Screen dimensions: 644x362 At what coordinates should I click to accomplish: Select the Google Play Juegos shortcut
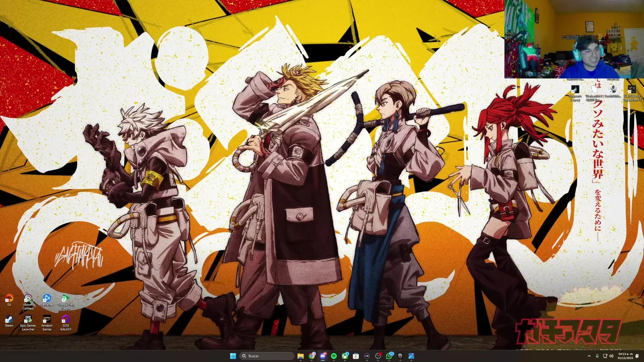65,302
